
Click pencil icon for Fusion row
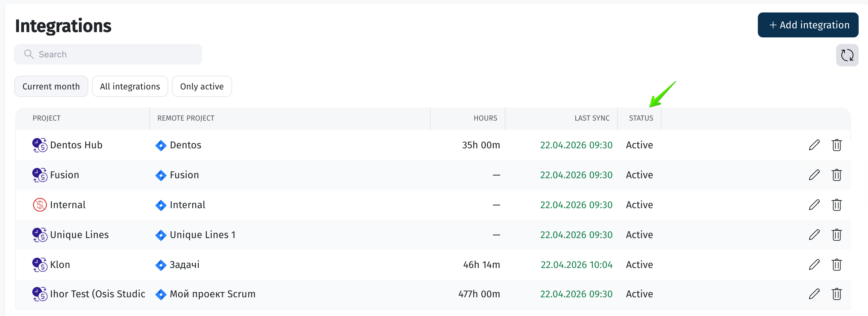coord(814,175)
